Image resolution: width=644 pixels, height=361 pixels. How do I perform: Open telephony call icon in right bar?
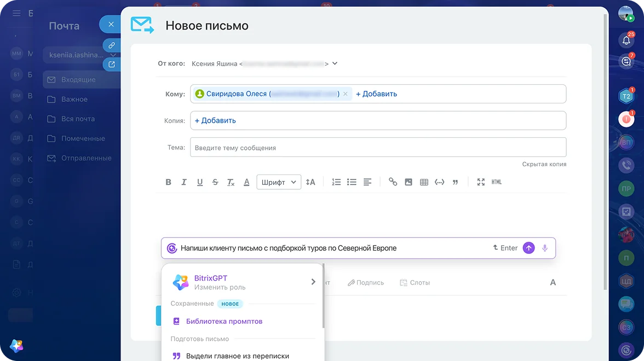(626, 165)
